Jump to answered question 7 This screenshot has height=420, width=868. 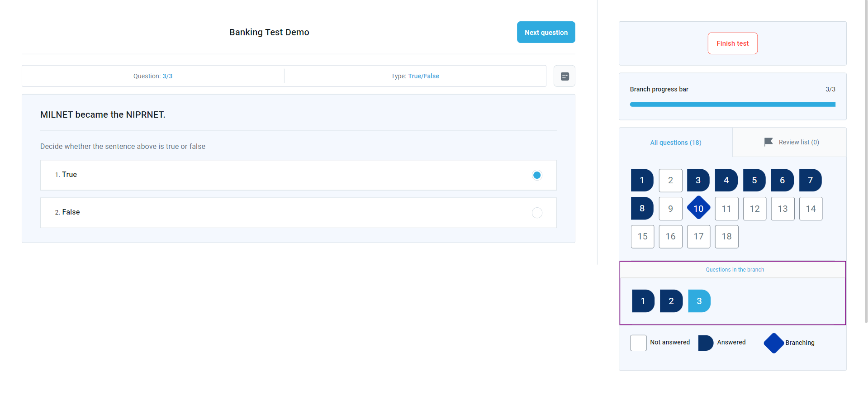(x=810, y=180)
